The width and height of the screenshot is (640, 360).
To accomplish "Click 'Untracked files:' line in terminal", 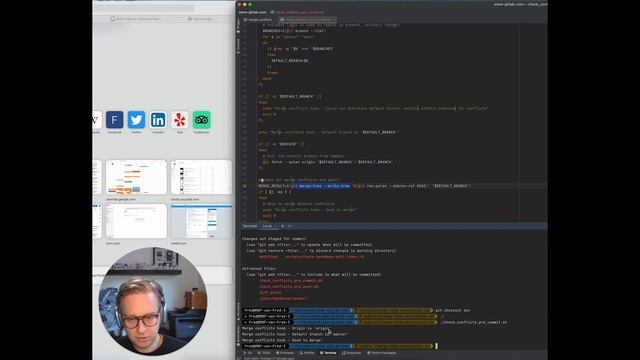I will point(259,269).
